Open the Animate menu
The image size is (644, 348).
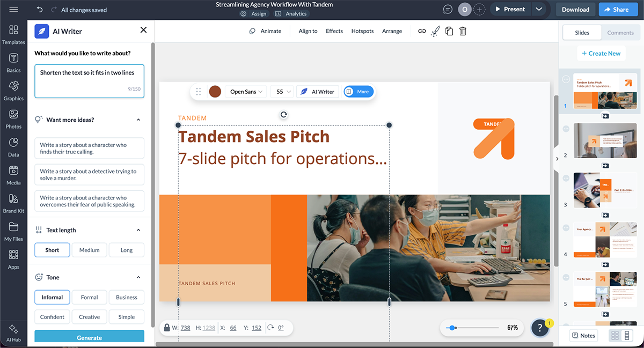point(265,31)
